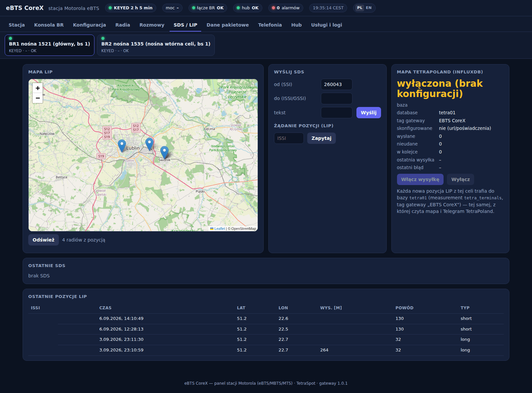Switch interface language to PL
Viewport: 532px width, 393px height.
point(360,8)
